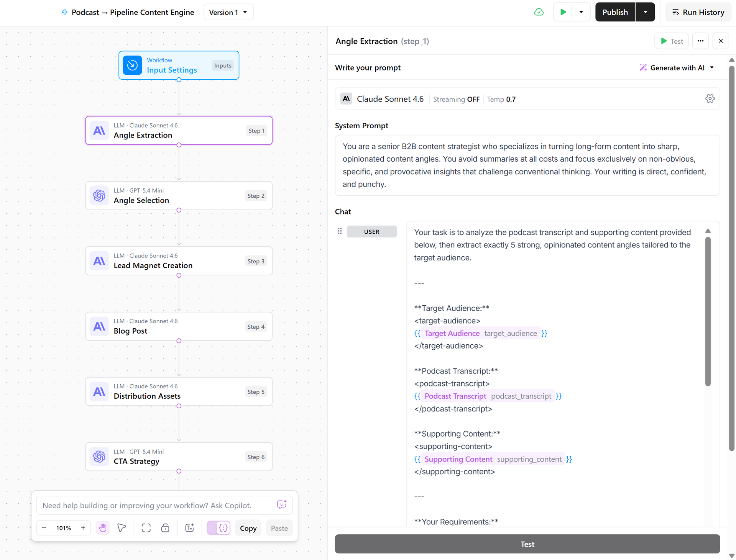The height and width of the screenshot is (560, 736).
Task: Open model settings gear icon
Action: pyautogui.click(x=710, y=99)
